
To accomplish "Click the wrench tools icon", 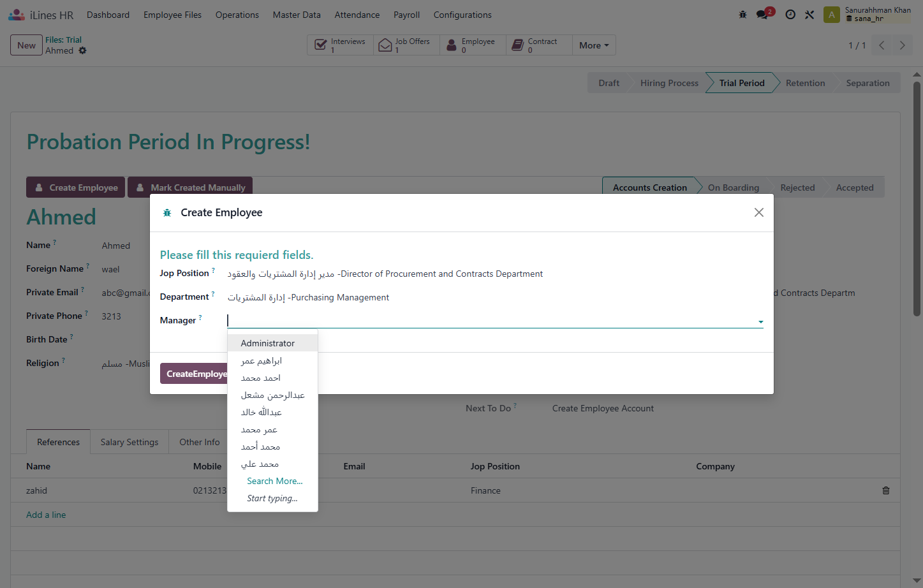I will pos(809,14).
